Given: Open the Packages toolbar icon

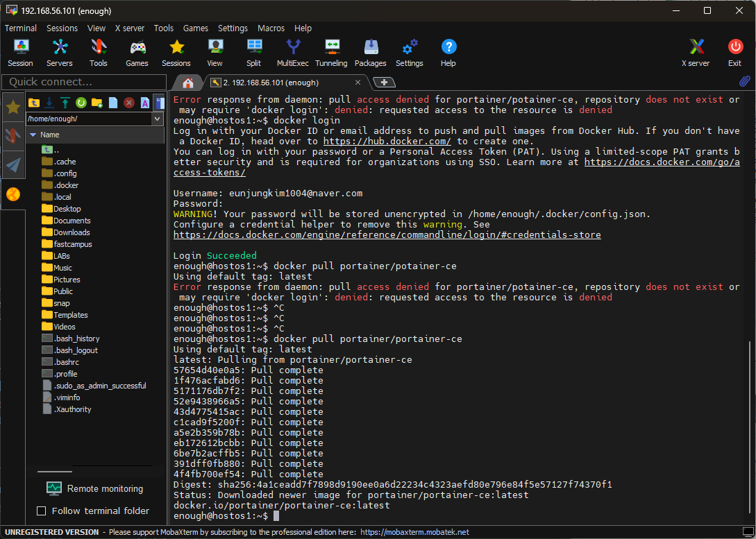Looking at the screenshot, I should 370,53.
